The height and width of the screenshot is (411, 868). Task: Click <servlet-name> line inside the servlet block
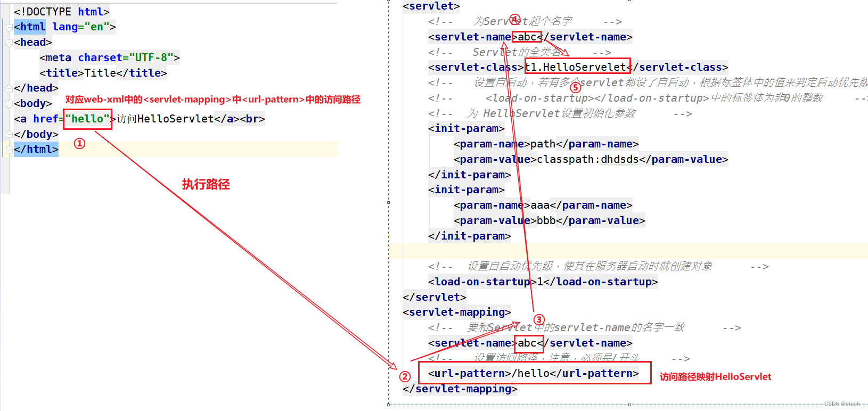530,37
